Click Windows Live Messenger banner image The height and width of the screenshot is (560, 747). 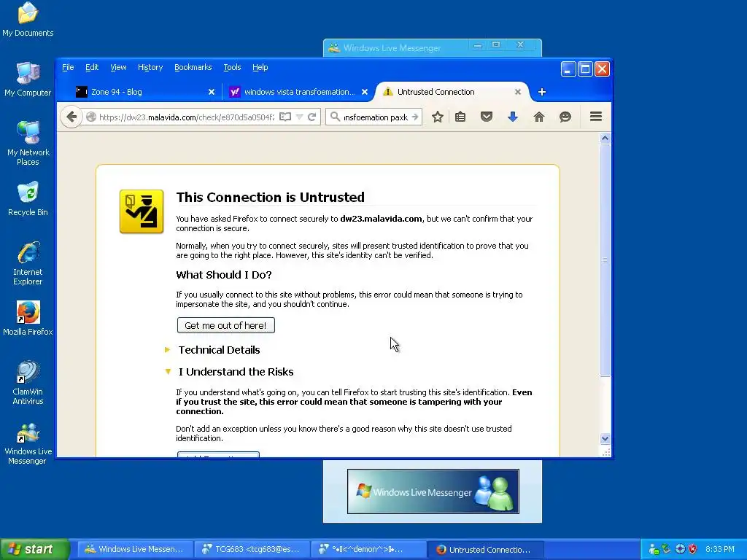433,491
